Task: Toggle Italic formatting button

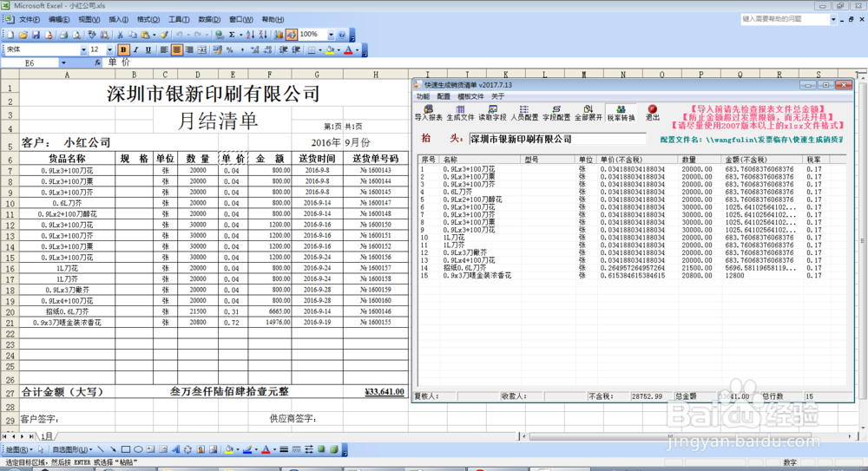Action: click(135, 49)
